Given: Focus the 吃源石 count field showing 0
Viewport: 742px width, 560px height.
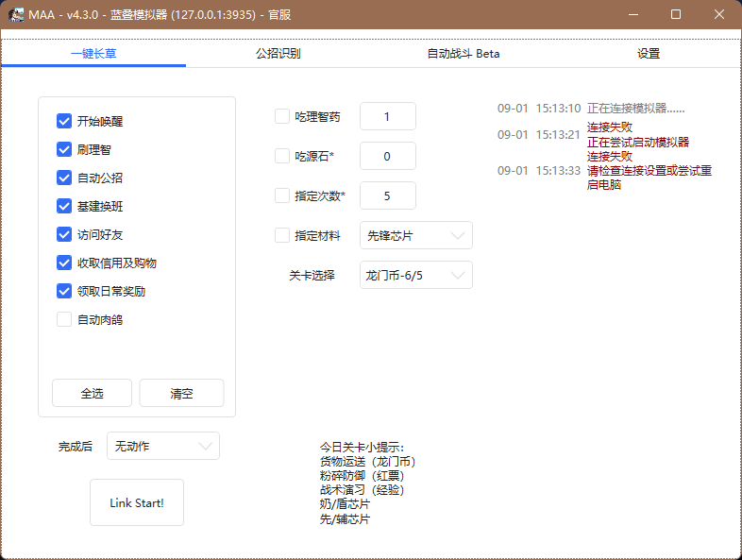Looking at the screenshot, I should 388,156.
